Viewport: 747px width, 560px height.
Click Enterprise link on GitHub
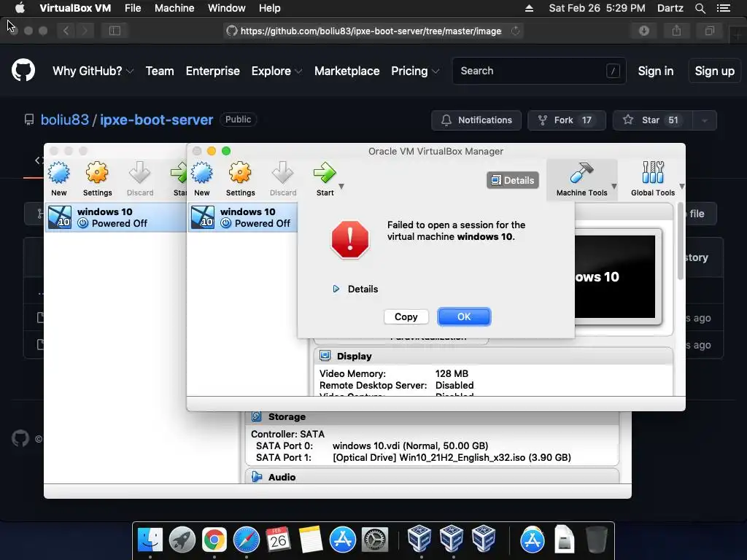click(212, 71)
